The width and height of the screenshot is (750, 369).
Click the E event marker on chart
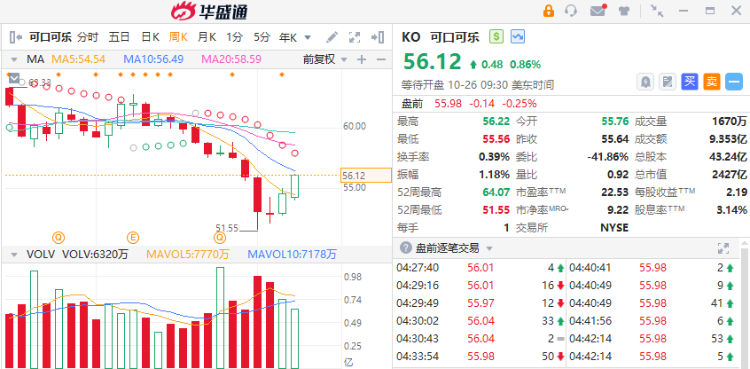[132, 237]
